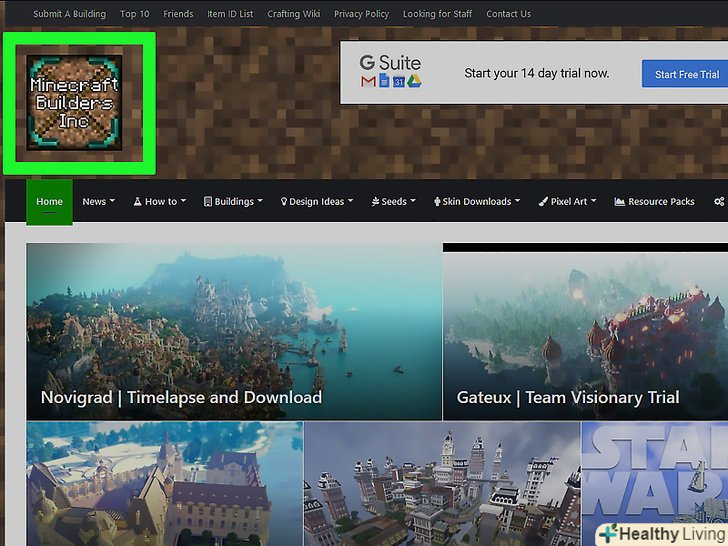Open the Design Ideas dropdown

tap(317, 202)
